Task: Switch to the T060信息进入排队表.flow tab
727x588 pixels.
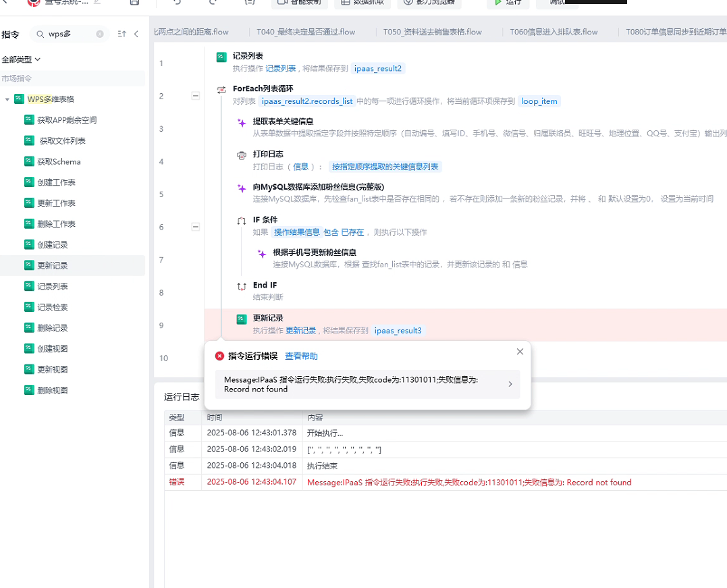Action: (554, 32)
